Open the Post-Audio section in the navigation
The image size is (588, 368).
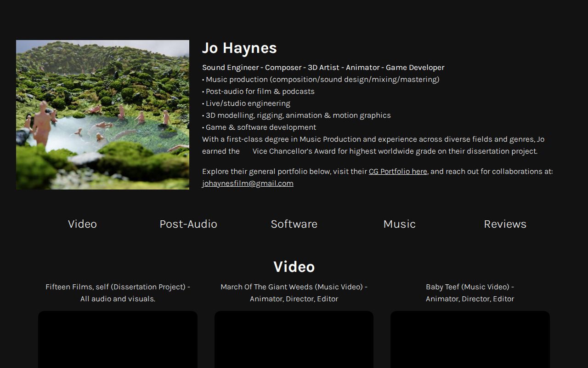pyautogui.click(x=188, y=224)
